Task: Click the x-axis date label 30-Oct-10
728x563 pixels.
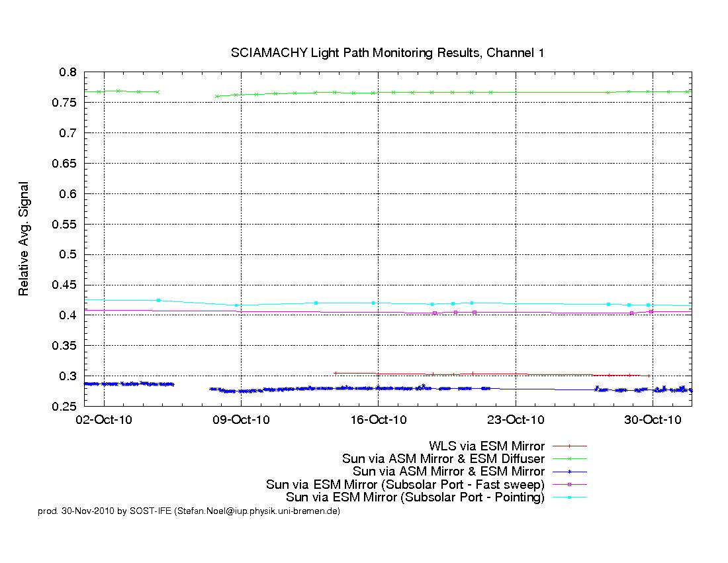Action: point(653,420)
